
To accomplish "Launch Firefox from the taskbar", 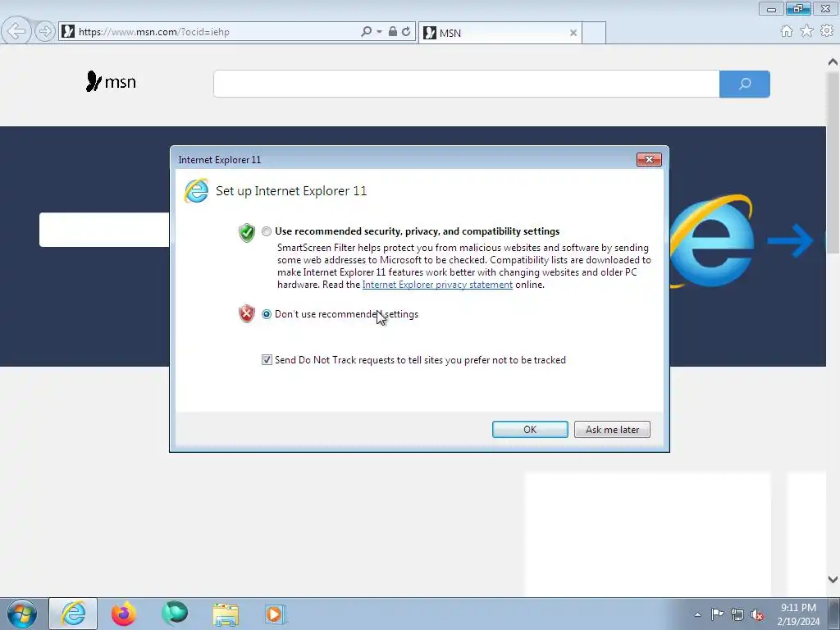I will (x=124, y=614).
